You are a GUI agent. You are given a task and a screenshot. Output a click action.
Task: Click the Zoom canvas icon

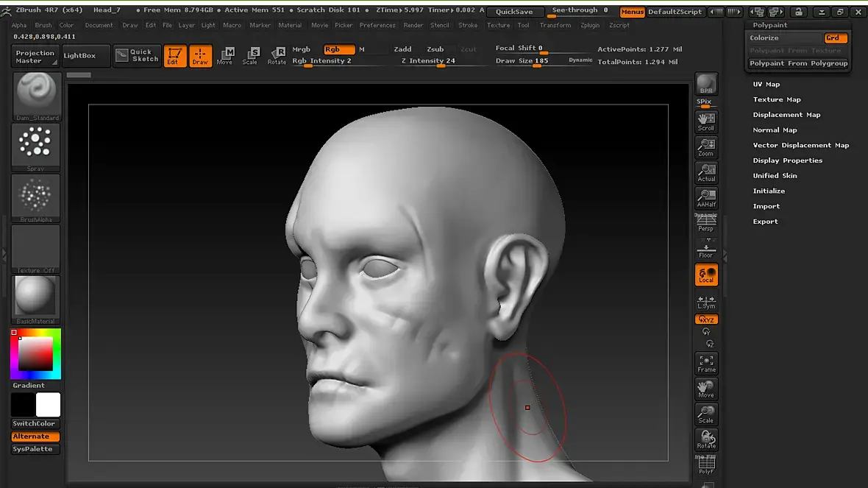(706, 147)
